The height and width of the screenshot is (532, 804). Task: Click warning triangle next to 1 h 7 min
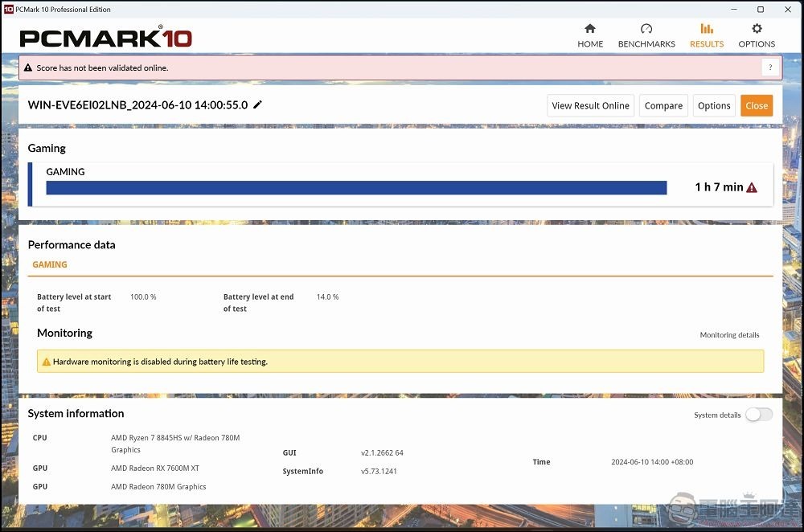(752, 187)
